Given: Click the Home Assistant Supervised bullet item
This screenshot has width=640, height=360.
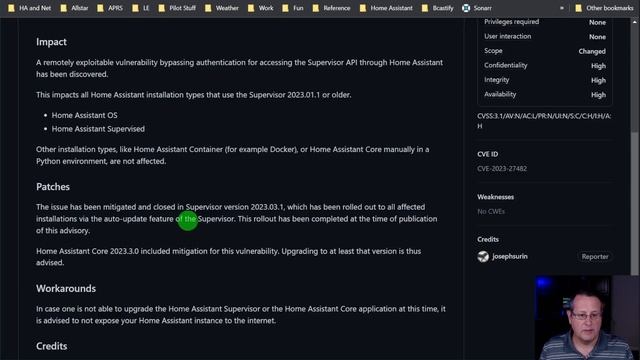Looking at the screenshot, I should (x=98, y=129).
